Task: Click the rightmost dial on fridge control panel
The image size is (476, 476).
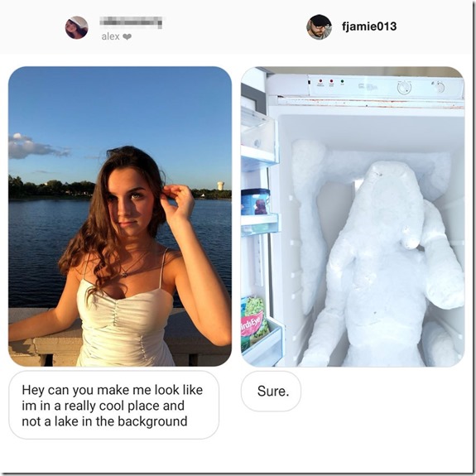Action: [439, 87]
